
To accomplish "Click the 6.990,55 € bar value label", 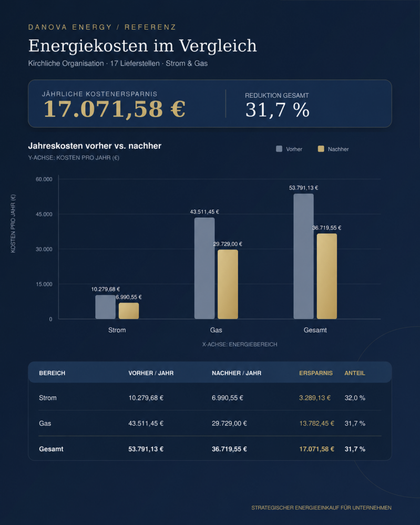I will click(129, 297).
